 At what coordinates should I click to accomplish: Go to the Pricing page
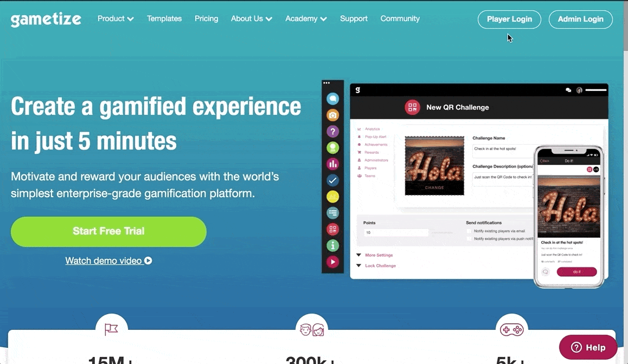(x=207, y=18)
